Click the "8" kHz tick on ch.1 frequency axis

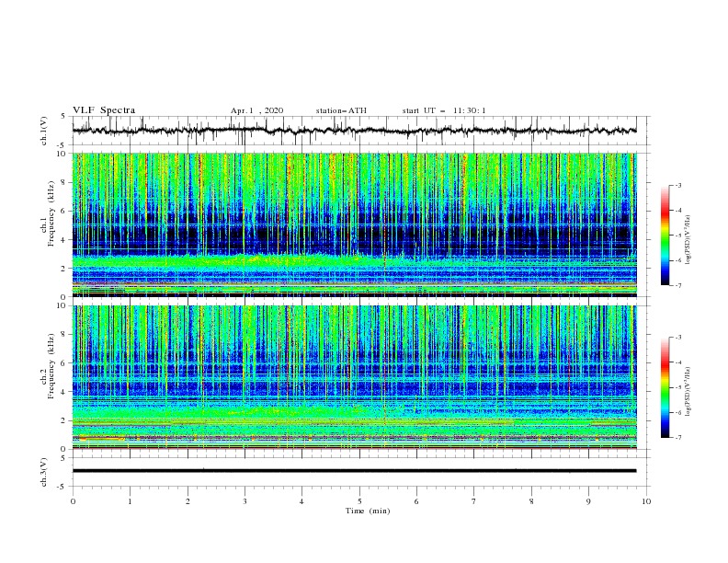(x=64, y=182)
